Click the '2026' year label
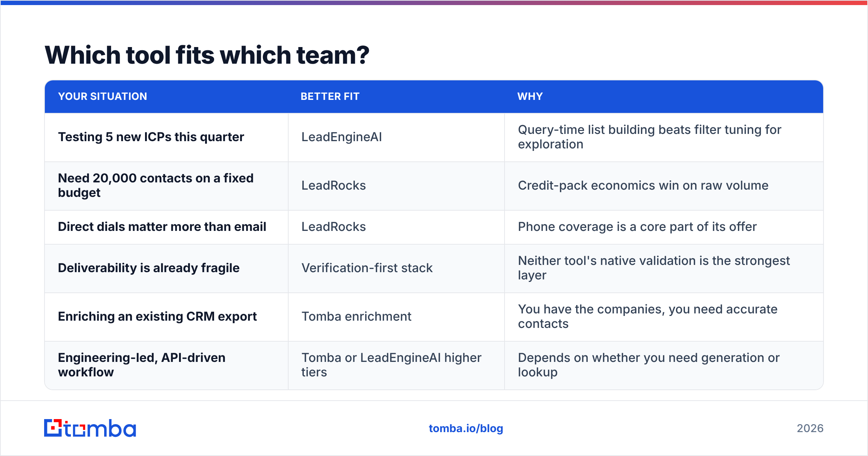868x456 pixels. pyautogui.click(x=810, y=428)
